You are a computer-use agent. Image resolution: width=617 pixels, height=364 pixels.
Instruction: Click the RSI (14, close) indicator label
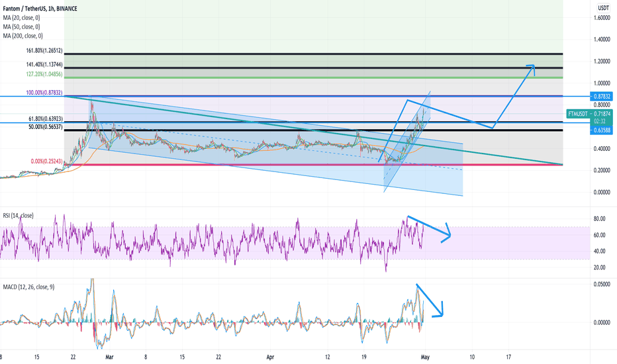click(x=18, y=216)
